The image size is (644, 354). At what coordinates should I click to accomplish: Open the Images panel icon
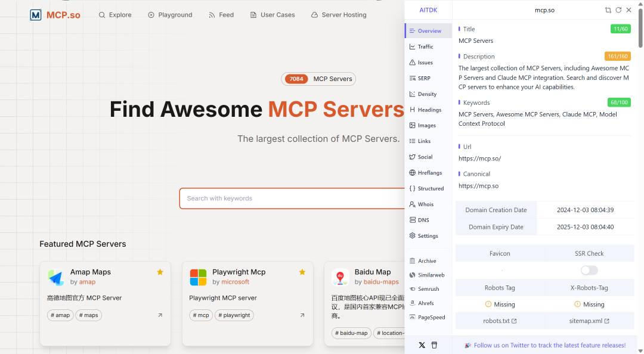413,125
